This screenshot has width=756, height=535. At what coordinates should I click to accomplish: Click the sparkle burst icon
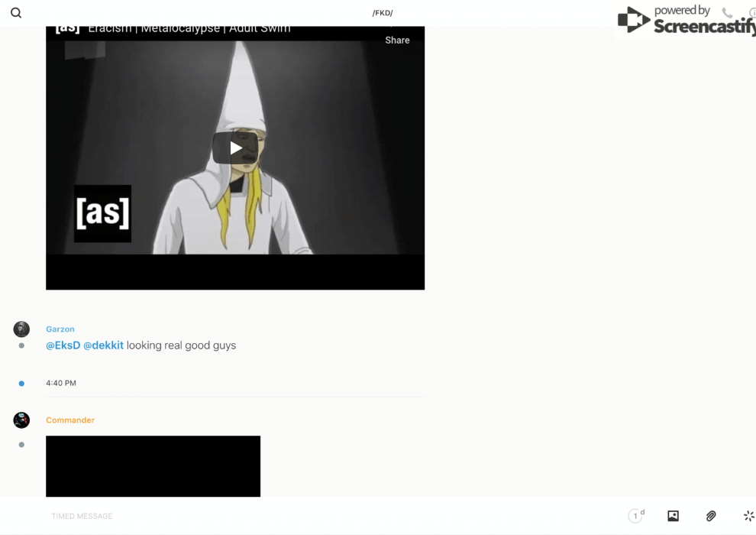point(748,516)
